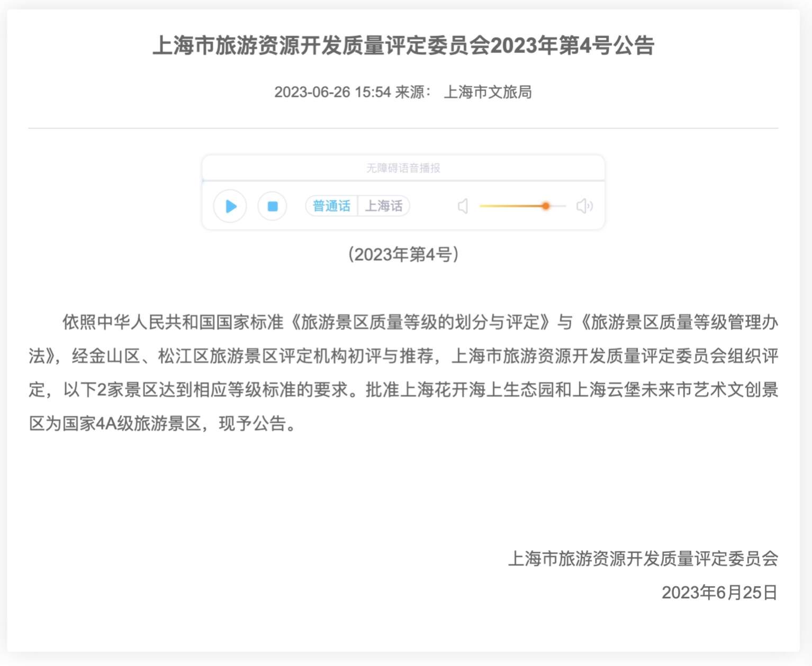The image size is (812, 666).
Task: Click the subtitle (2023年第4号)
Action: (x=403, y=254)
